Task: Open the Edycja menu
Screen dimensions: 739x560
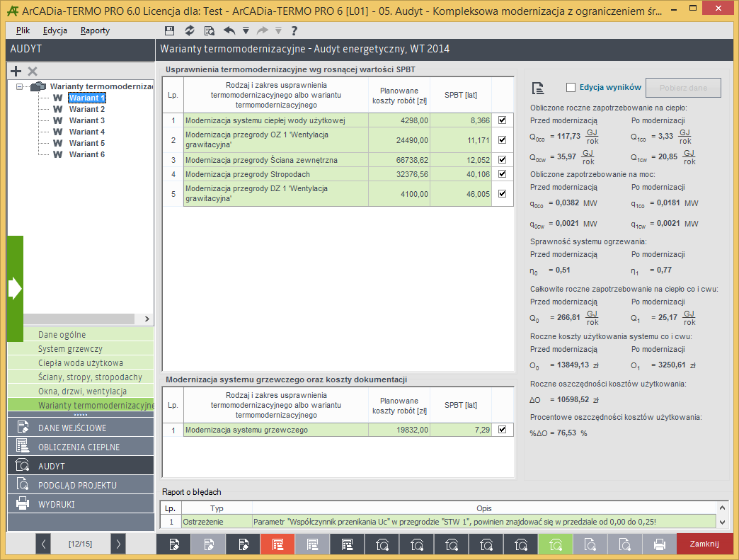Action: point(55,30)
